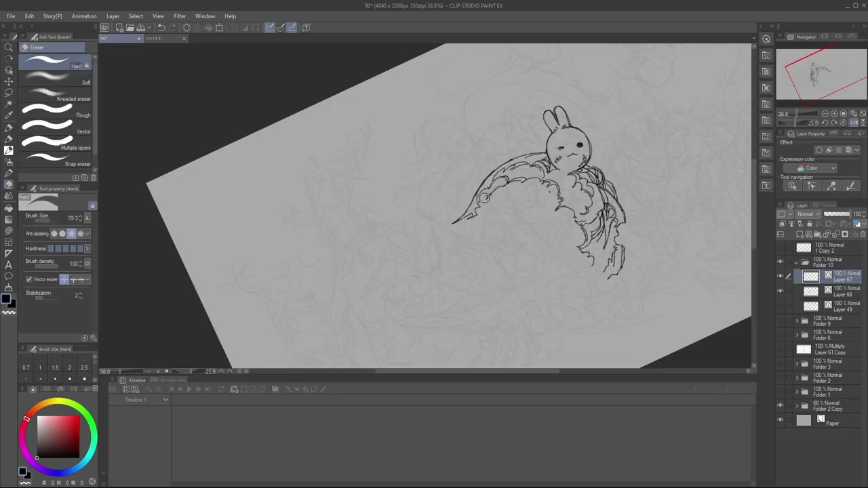Select the Layer 49 thumbnail
This screenshot has height=488, width=868.
click(811, 306)
